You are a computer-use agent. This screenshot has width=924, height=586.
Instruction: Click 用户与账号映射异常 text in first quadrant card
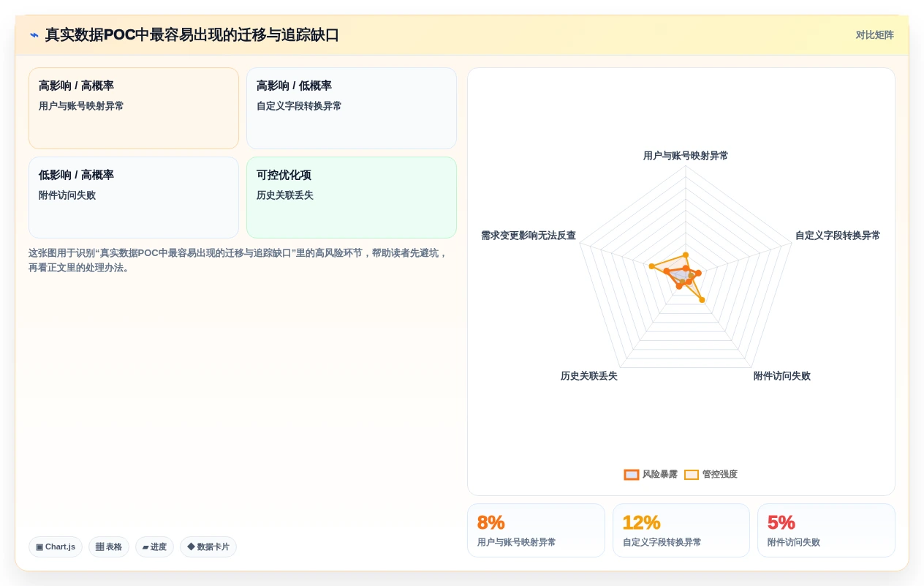(81, 106)
